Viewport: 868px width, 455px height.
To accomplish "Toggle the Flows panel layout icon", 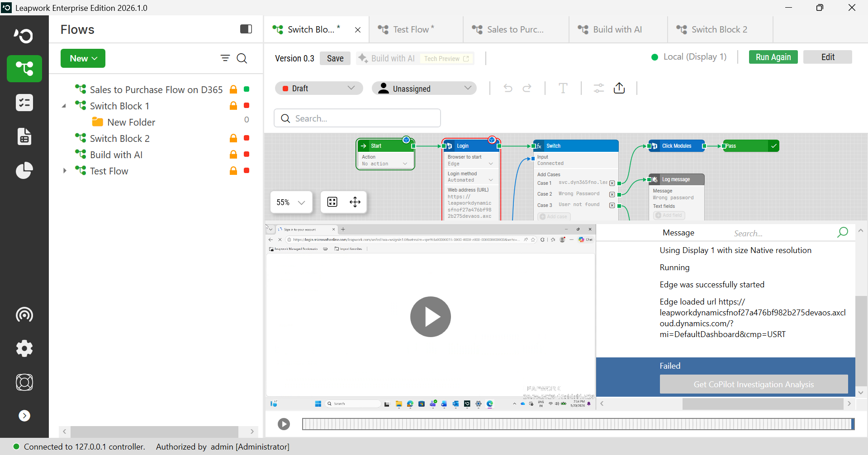I will click(246, 29).
